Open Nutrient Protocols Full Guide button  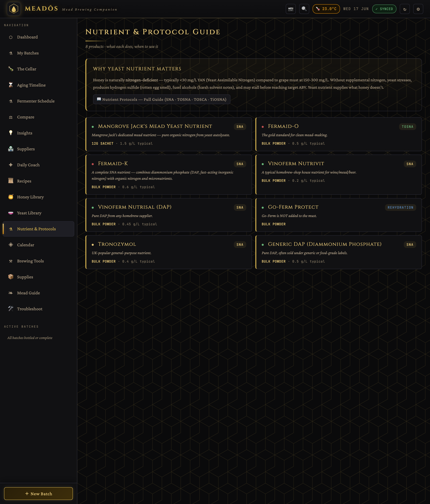pyautogui.click(x=162, y=99)
